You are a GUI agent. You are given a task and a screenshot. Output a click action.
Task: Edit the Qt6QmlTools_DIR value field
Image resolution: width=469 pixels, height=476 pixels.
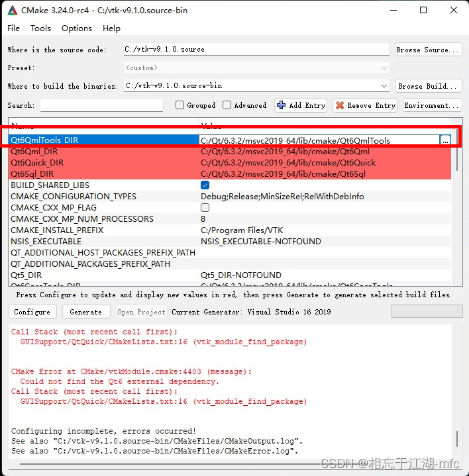point(319,140)
